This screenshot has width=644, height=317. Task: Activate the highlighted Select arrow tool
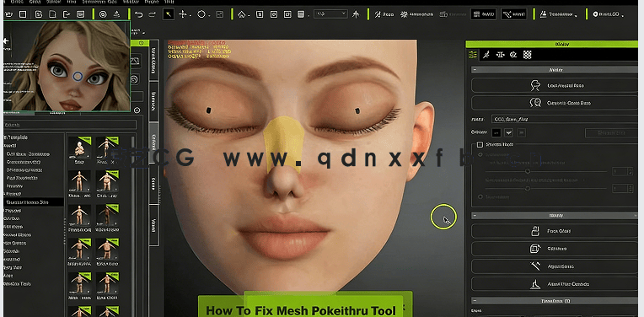pyautogui.click(x=169, y=14)
